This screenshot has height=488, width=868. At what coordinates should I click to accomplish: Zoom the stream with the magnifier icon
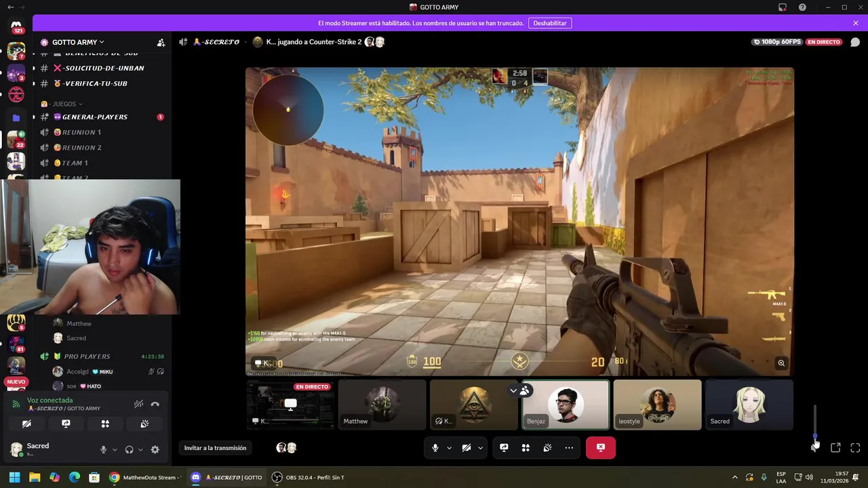click(781, 363)
